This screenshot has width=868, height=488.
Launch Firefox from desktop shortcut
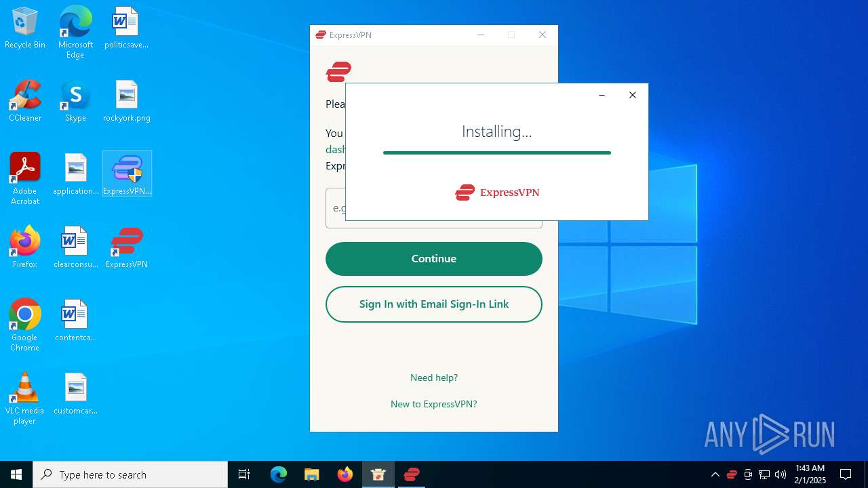click(25, 247)
